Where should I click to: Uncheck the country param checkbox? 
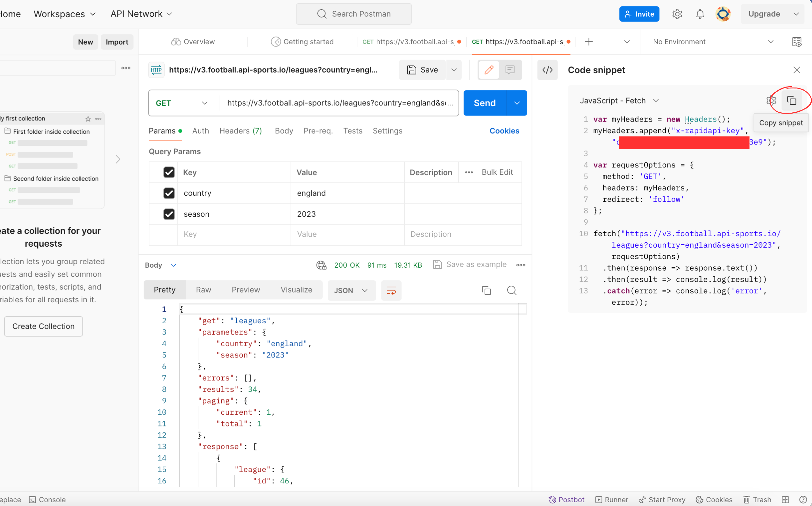(169, 193)
